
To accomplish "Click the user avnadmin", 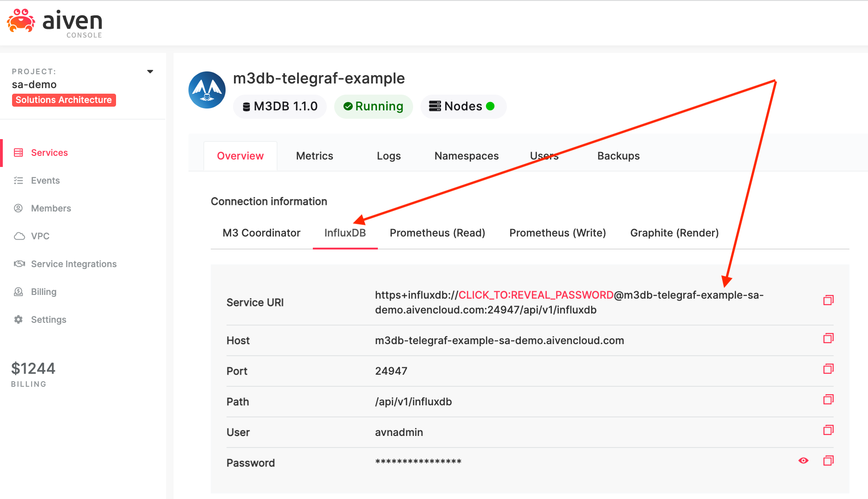I will point(399,432).
